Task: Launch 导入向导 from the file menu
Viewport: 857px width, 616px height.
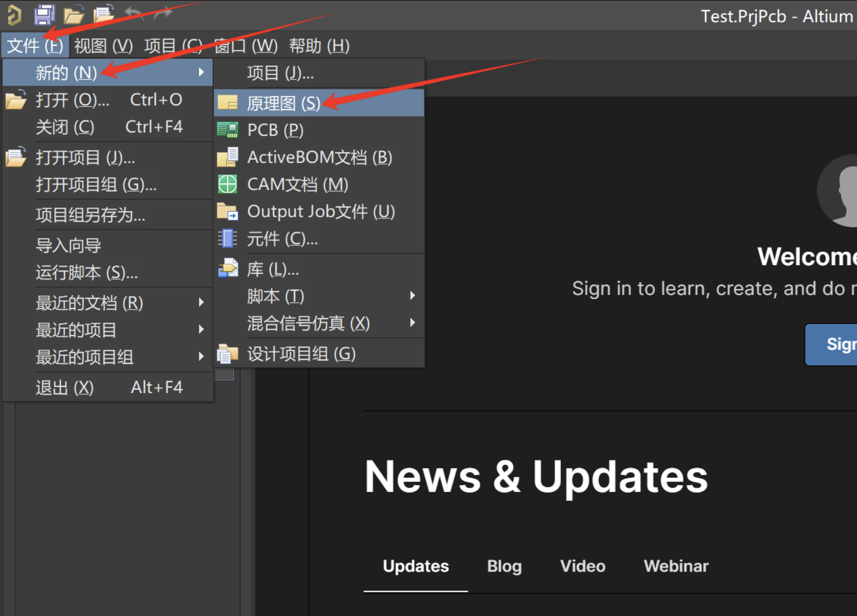Action: 108,245
